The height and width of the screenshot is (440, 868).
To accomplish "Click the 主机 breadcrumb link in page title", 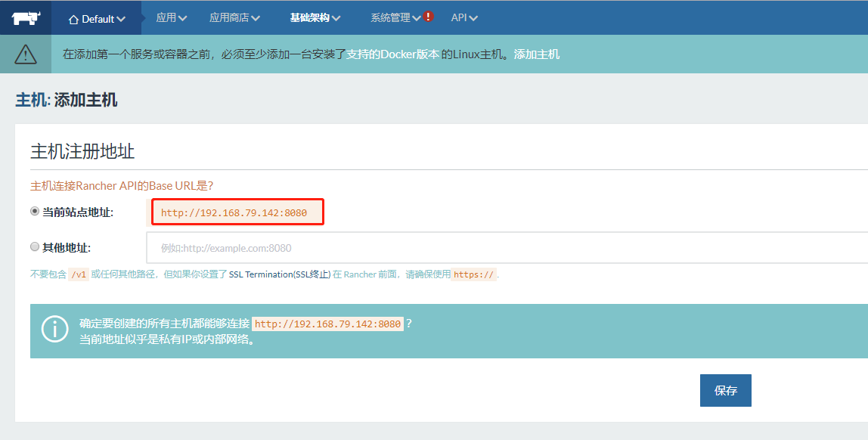I will click(30, 100).
